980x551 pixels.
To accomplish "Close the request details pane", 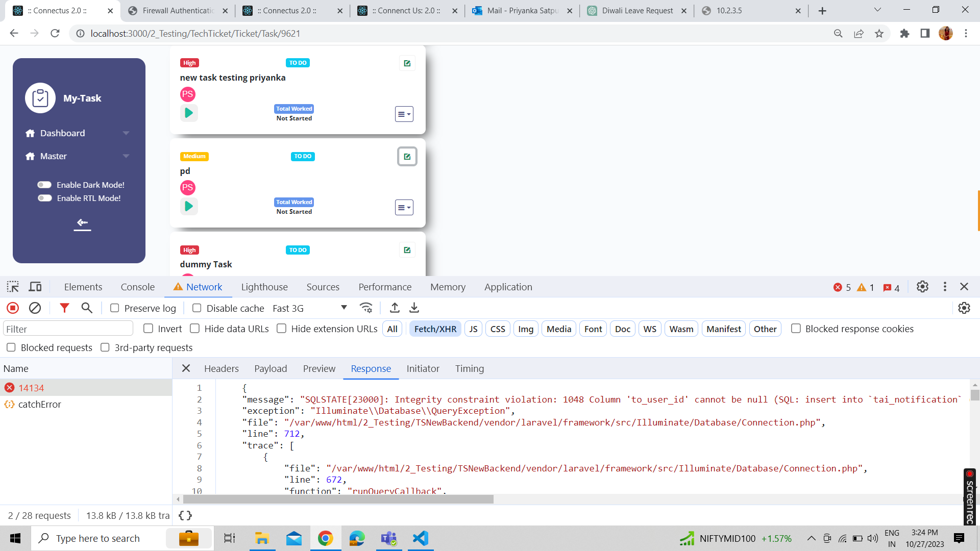I will coord(186,368).
